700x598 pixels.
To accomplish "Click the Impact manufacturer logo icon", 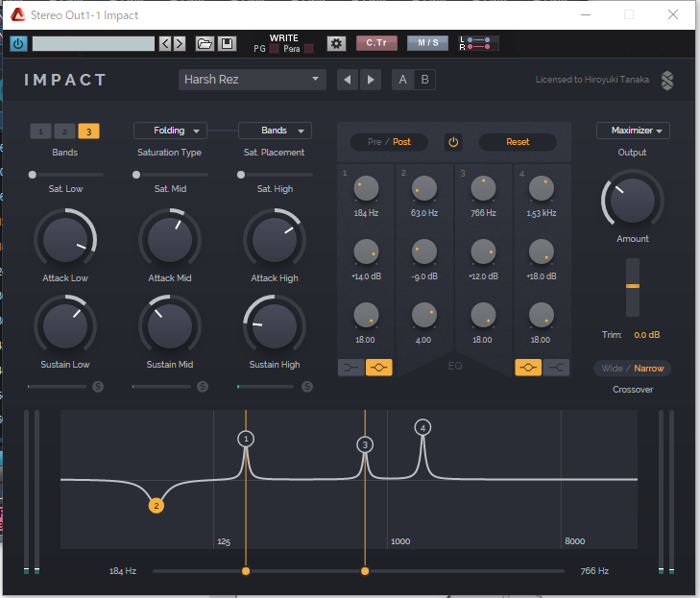I will (x=667, y=81).
